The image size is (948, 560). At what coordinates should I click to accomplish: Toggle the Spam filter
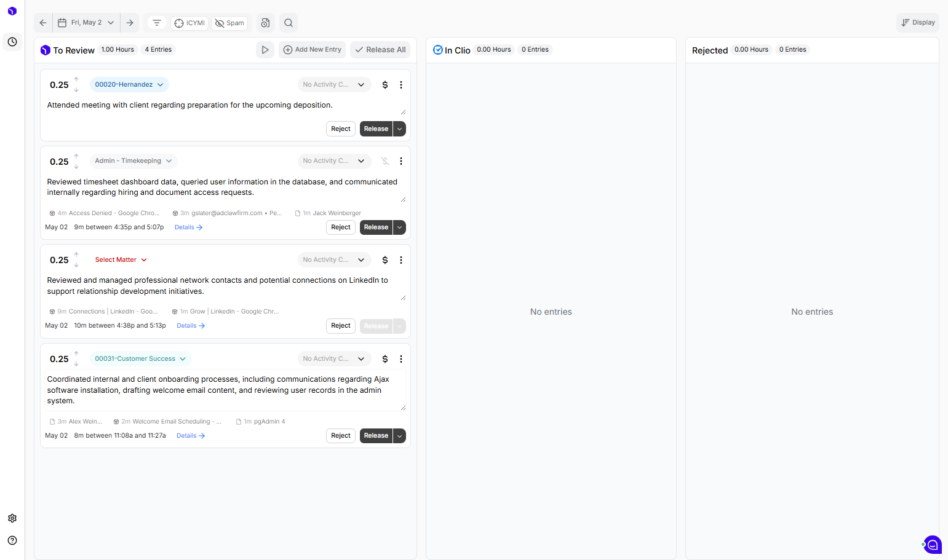coord(229,23)
